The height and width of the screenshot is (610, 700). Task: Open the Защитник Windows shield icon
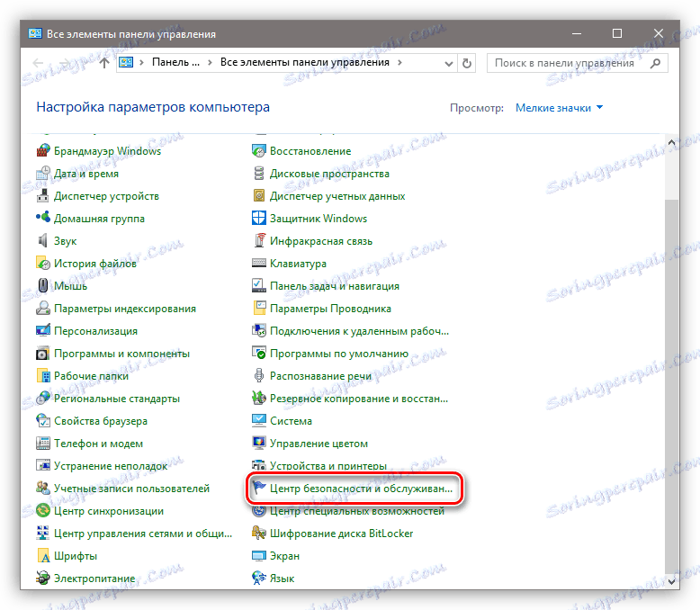coord(259,219)
